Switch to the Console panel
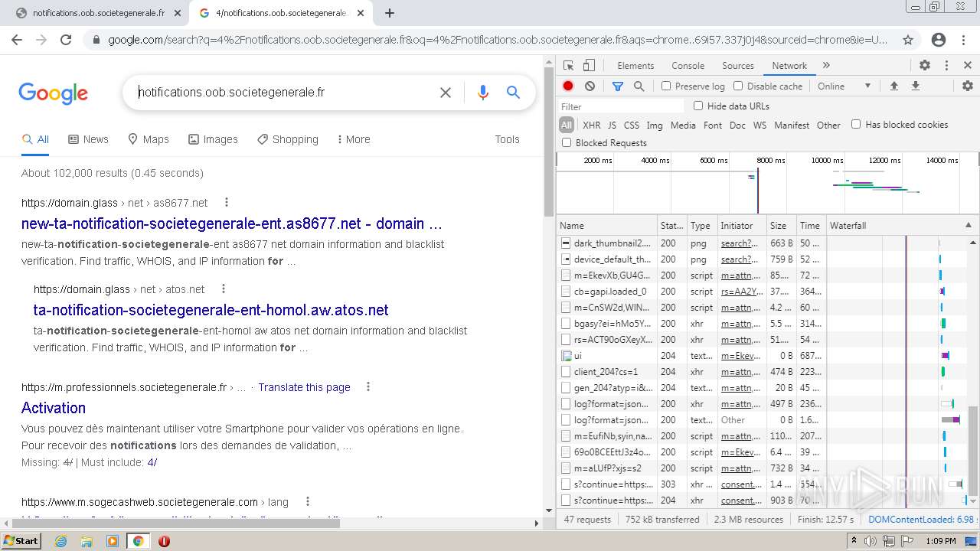 [688, 66]
